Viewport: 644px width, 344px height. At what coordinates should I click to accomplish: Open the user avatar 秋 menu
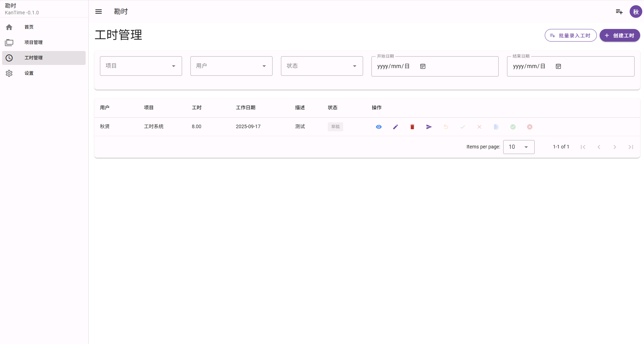636,12
